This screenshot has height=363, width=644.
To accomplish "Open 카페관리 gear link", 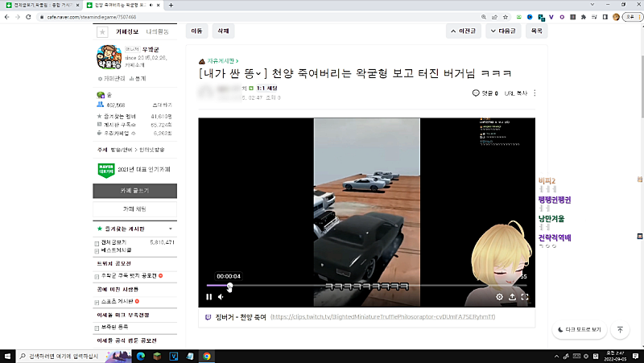I will coord(111,78).
